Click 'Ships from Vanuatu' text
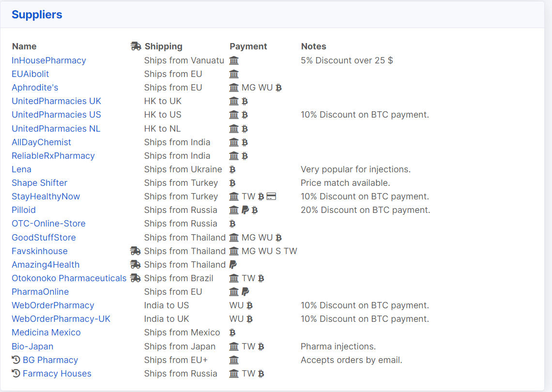 point(184,60)
